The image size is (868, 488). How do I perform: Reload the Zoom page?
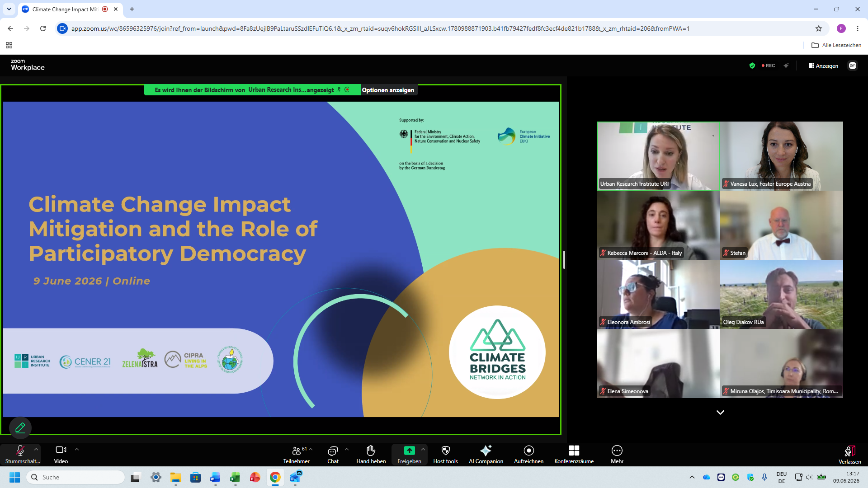pyautogui.click(x=43, y=28)
